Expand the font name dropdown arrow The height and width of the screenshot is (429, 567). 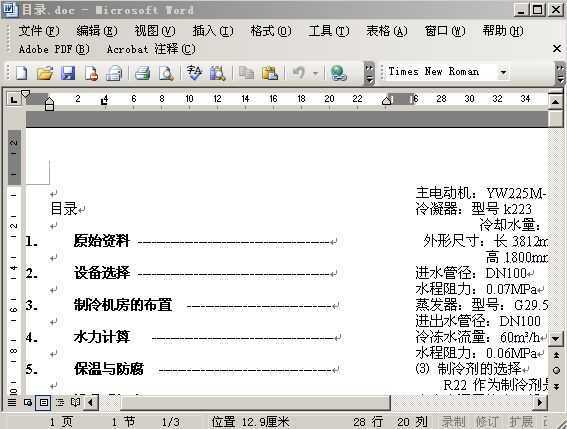503,72
